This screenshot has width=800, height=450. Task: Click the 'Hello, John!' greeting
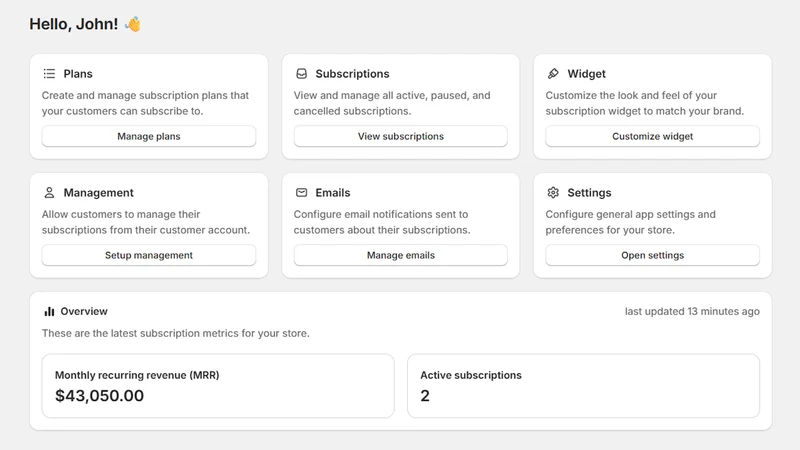pyautogui.click(x=73, y=24)
